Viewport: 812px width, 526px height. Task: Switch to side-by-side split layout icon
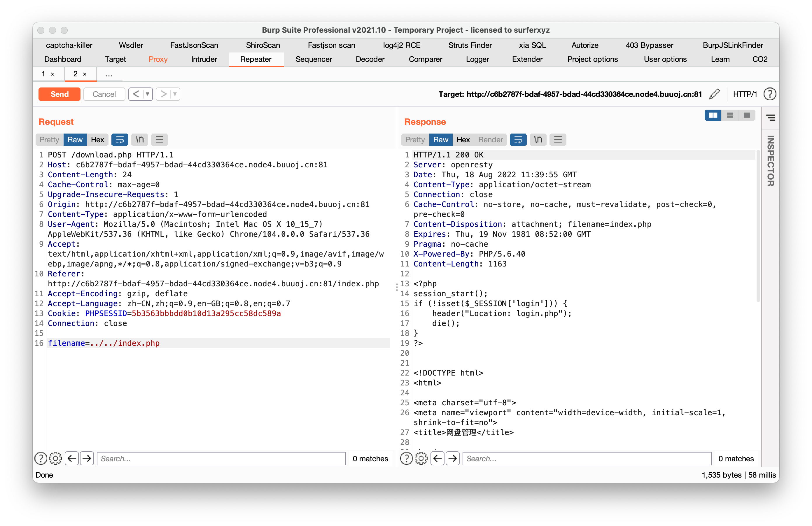(x=713, y=115)
